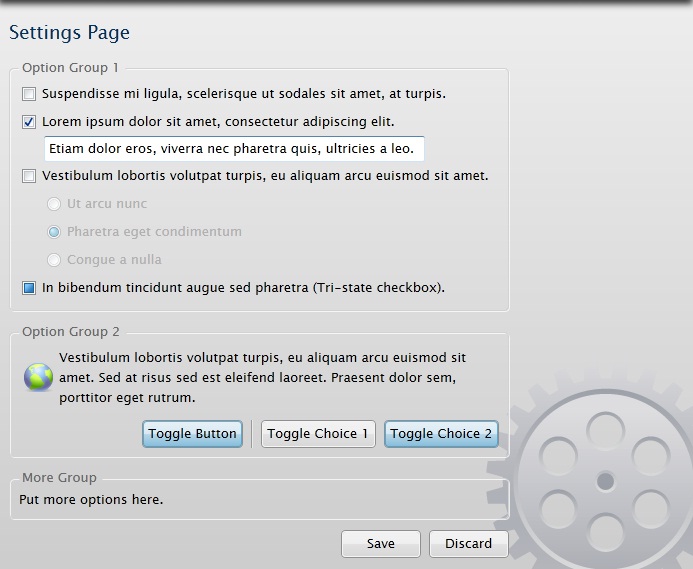Select the Ut arcu nunc radio button
Viewport: 693px width, 569px height.
(x=54, y=204)
